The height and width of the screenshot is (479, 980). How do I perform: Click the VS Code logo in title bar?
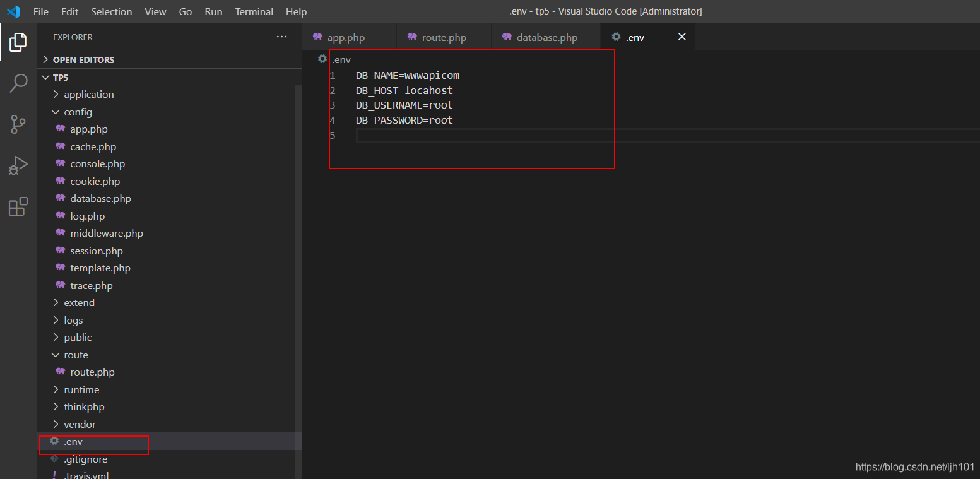coord(13,11)
